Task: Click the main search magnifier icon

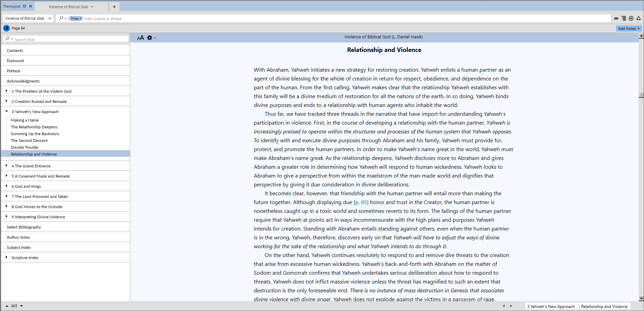Action: coord(61,18)
